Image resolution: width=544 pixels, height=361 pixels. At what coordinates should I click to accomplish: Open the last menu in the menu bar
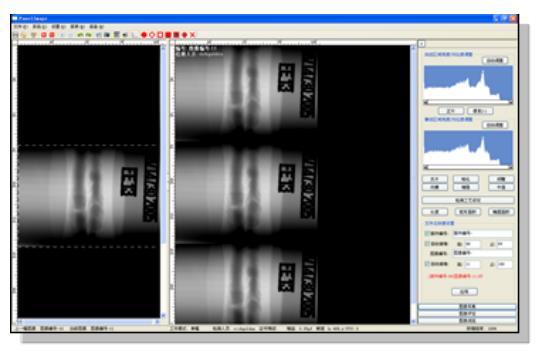pyautogui.click(x=96, y=27)
